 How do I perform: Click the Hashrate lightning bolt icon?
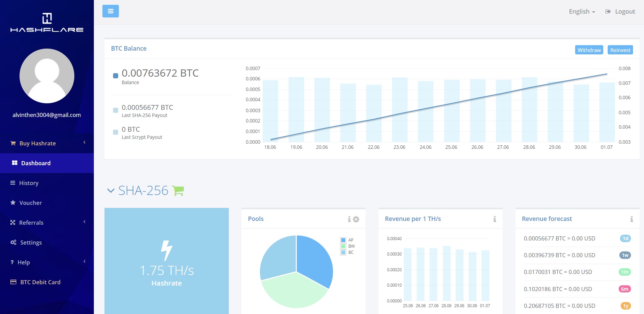166,250
